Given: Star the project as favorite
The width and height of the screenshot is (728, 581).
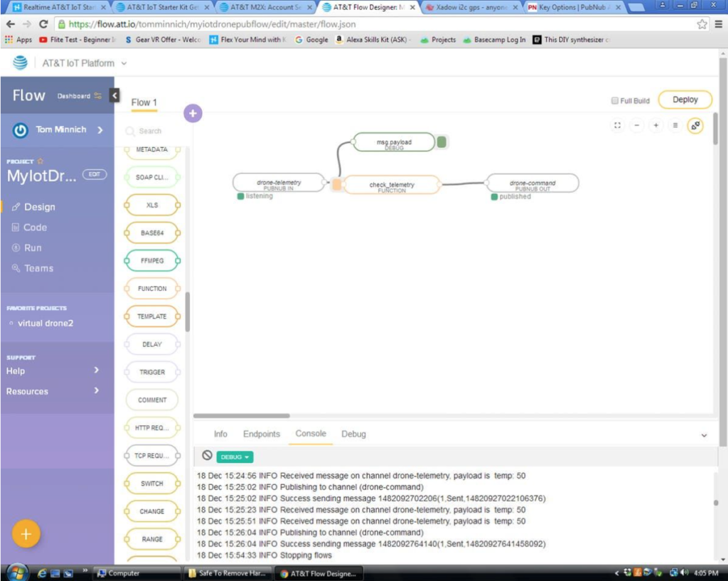Looking at the screenshot, I should pos(41,161).
